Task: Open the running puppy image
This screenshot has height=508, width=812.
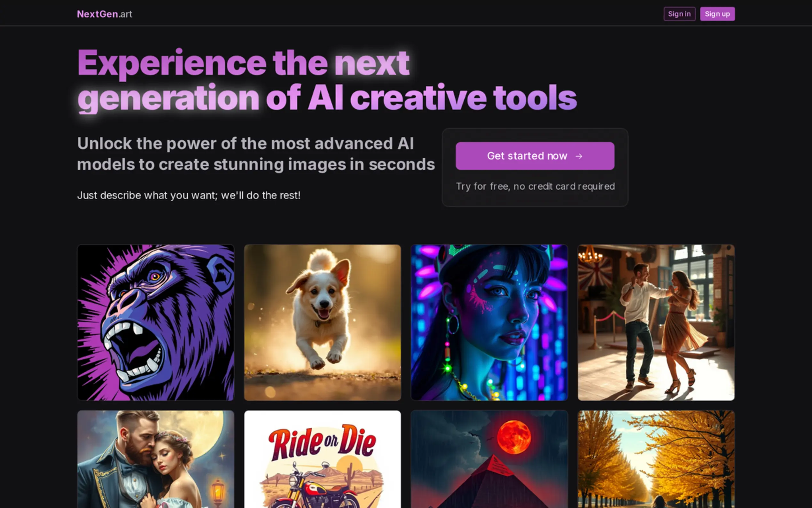Action: pos(322,322)
